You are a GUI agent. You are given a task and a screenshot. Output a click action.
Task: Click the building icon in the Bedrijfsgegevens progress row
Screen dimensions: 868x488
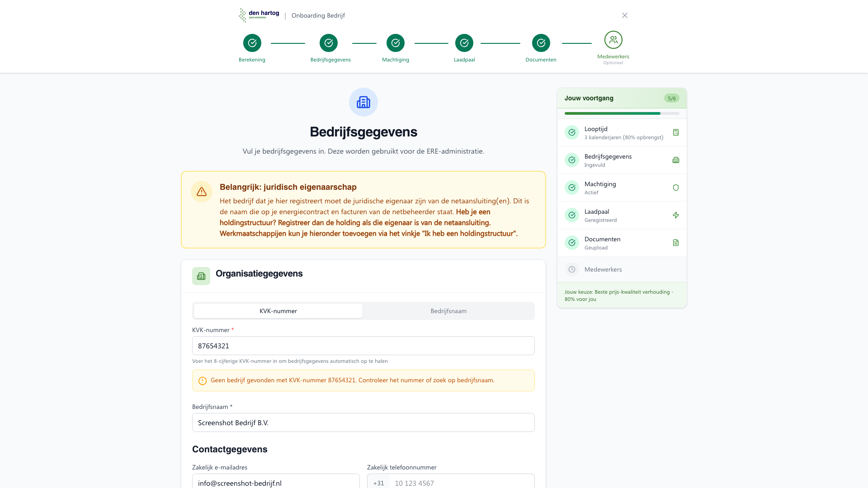pos(676,160)
